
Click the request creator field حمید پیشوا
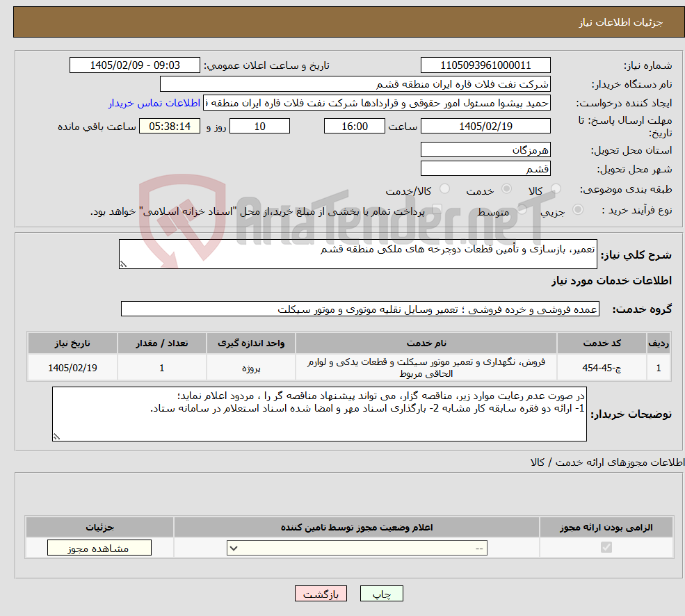click(x=376, y=103)
